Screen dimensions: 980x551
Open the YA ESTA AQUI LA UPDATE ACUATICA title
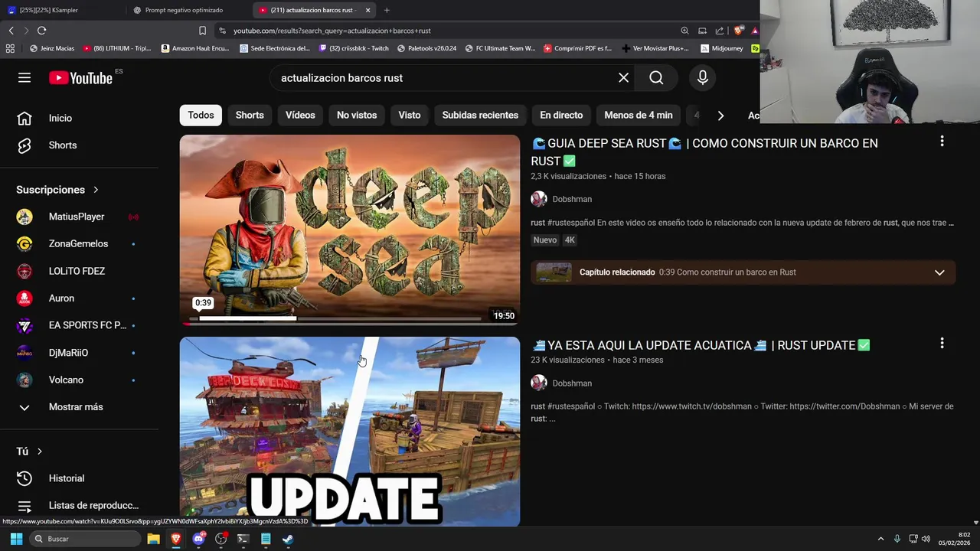point(701,345)
